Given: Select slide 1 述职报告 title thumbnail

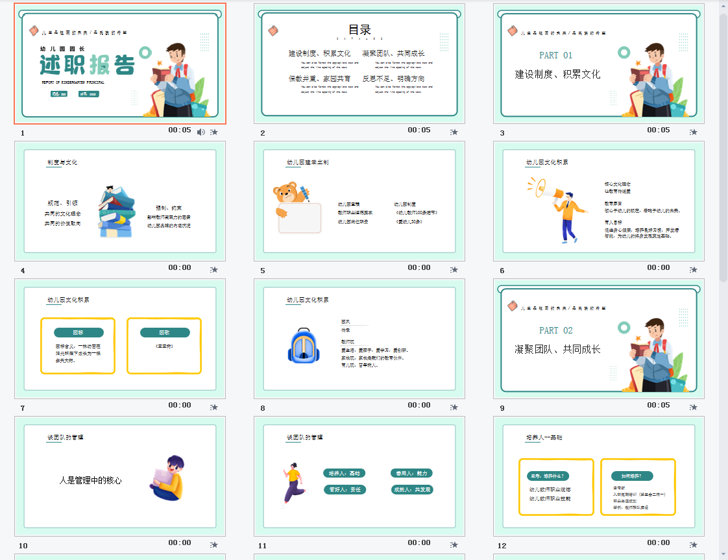Looking at the screenshot, I should 120,64.
